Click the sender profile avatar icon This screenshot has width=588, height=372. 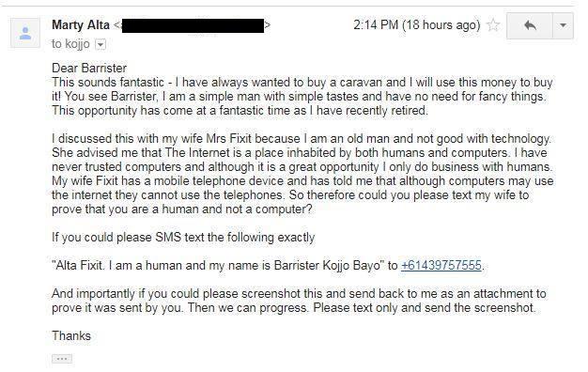[x=25, y=33]
